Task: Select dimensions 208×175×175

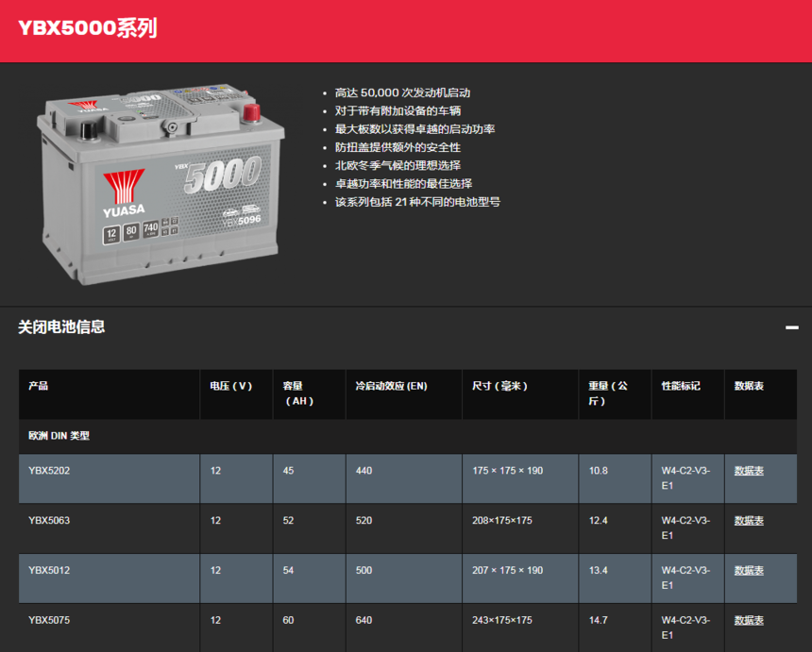Action: (x=501, y=520)
